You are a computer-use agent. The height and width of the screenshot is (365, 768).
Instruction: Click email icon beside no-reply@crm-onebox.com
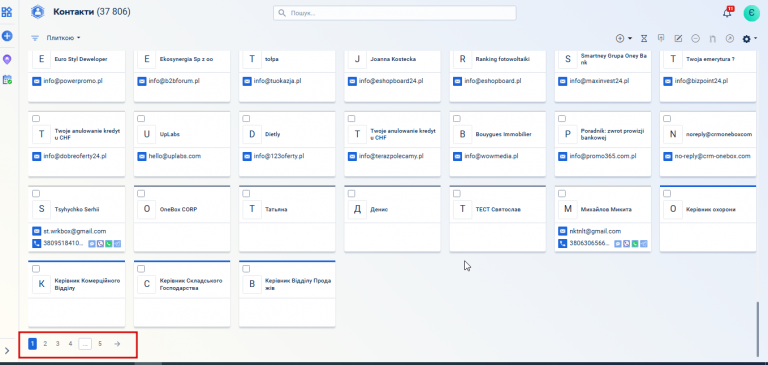[x=668, y=156]
